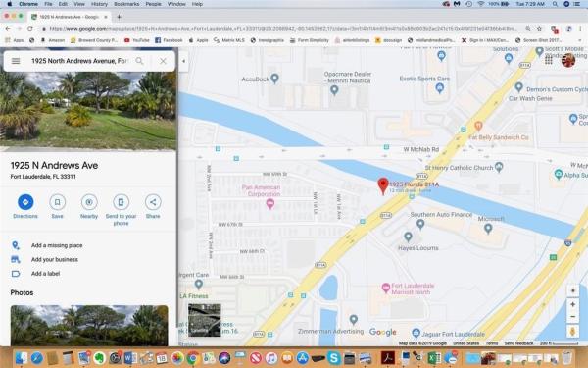Open the Matrix MLS bookmark
This screenshot has height=368, width=588.
229,40
